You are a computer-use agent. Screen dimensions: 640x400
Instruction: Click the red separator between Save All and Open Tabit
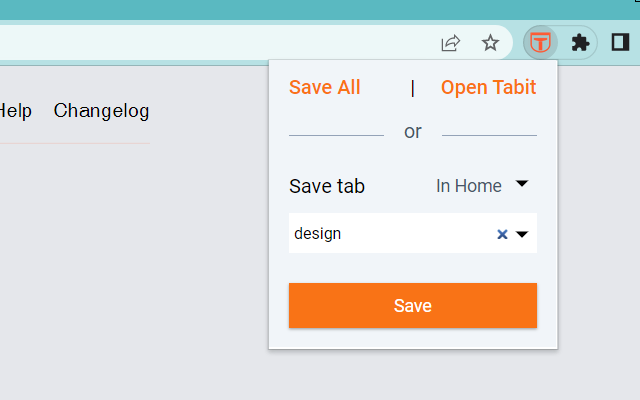(x=412, y=88)
